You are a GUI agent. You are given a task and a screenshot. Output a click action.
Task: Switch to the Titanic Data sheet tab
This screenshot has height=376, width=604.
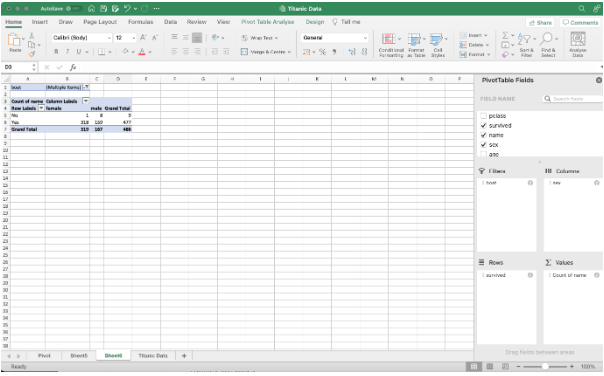tap(153, 356)
